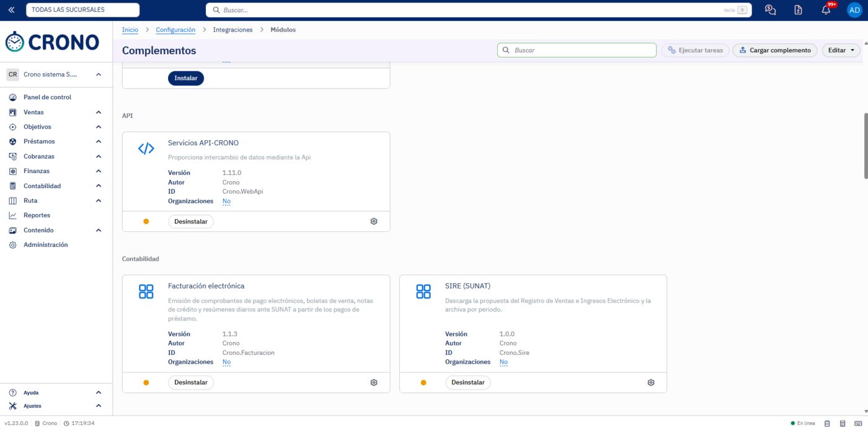Screen dimensions: 868x430
Task: Expand the Finanzas menu chevron
Action: [99, 171]
